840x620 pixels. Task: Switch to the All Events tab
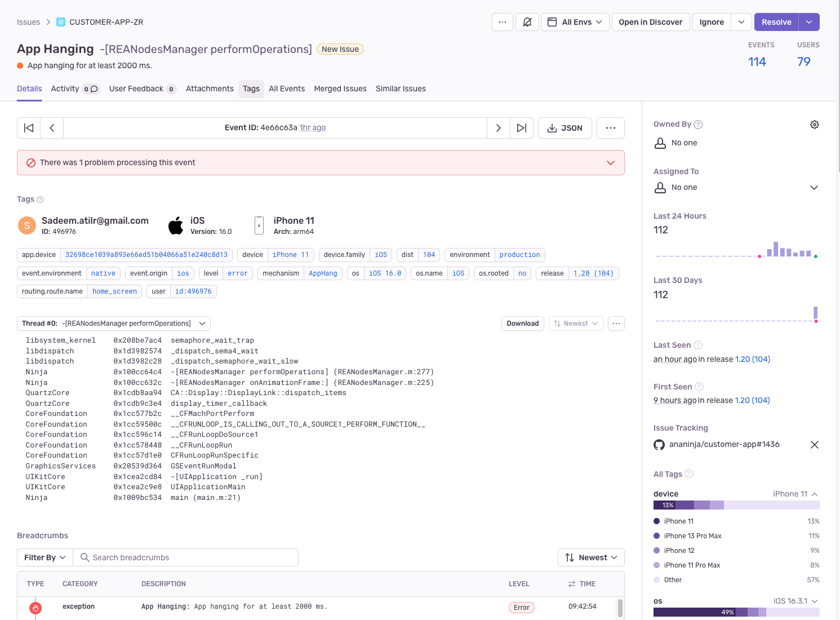coord(287,88)
